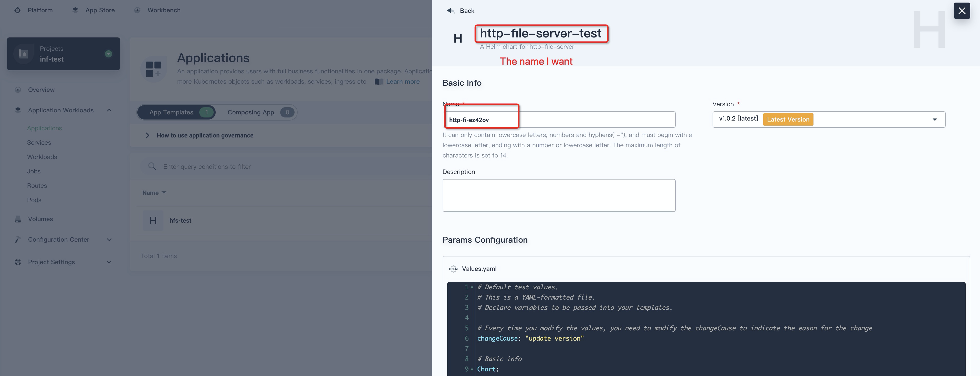Click the Applications page grid icon
This screenshot has width=980, height=376.
coord(154,69)
